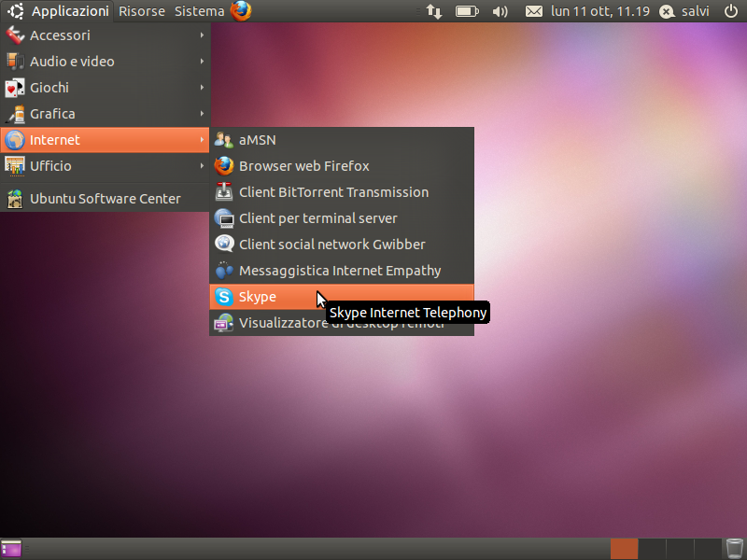Click the remote desktop viewer icon
Image resolution: width=747 pixels, height=560 pixels.
[223, 323]
